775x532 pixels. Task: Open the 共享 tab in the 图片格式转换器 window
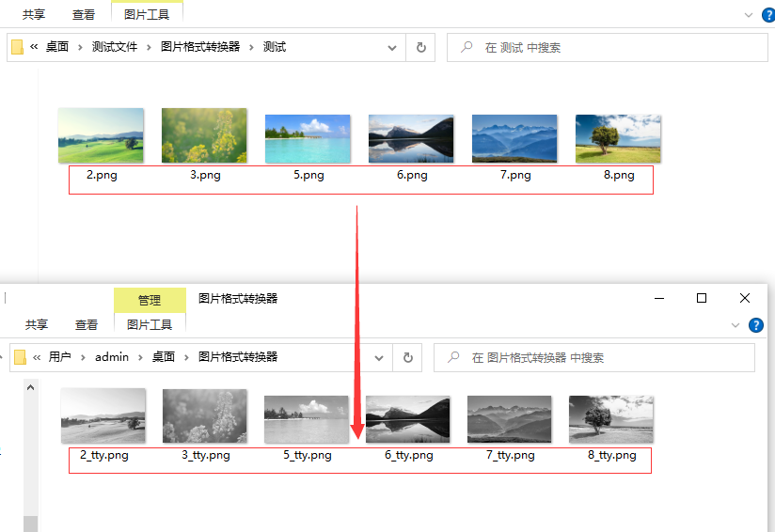point(37,324)
